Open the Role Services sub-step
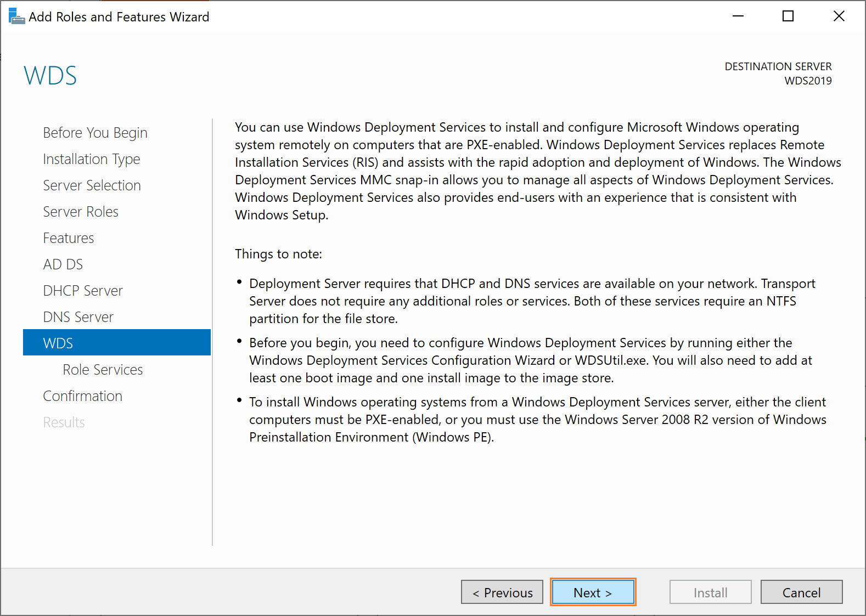 pos(103,370)
